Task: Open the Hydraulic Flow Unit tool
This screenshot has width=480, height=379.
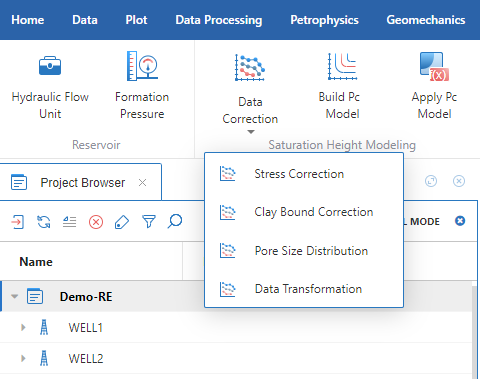Action: 50,86
